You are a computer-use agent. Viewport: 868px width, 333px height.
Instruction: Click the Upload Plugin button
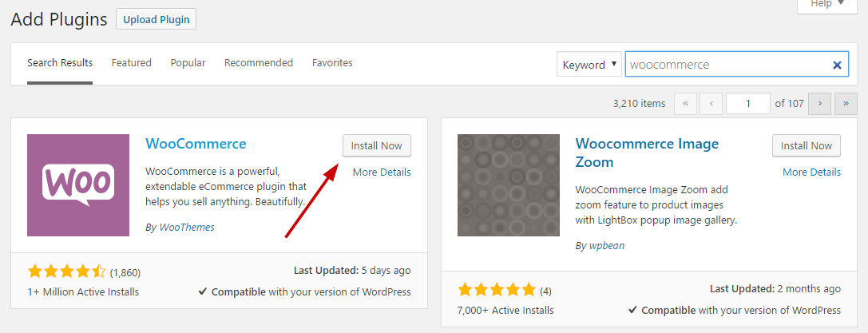(156, 19)
